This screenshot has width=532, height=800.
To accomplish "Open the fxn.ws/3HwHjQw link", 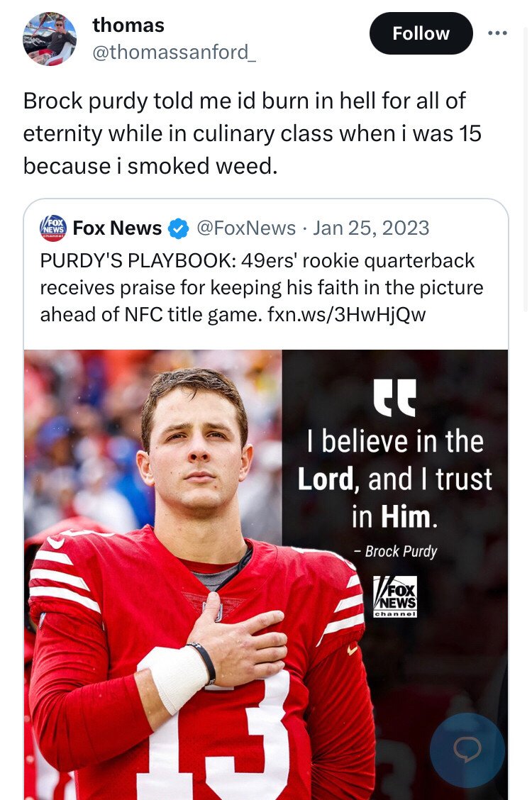I will coord(345,314).
